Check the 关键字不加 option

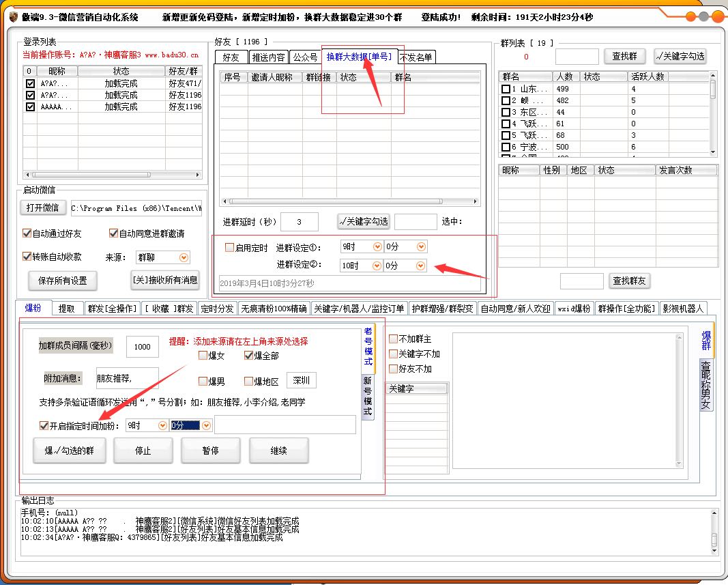(393, 354)
